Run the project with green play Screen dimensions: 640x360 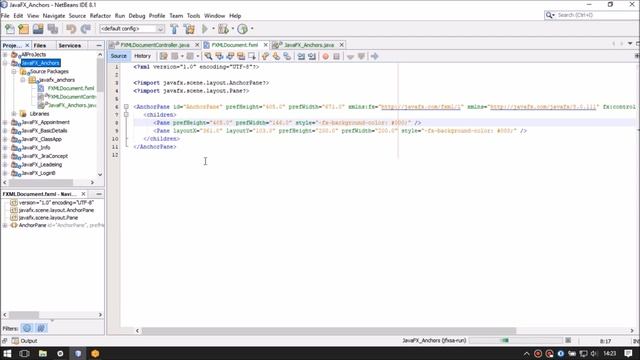tap(205, 29)
